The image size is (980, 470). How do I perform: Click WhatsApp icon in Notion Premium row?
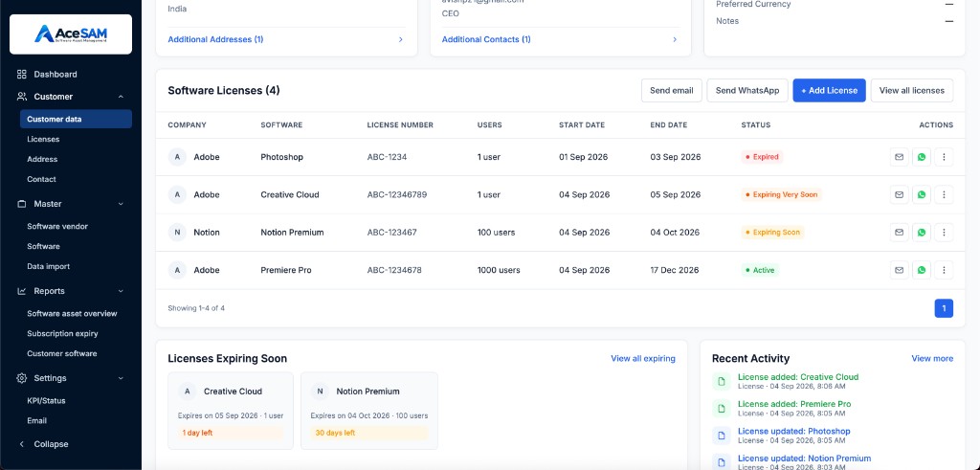click(922, 233)
